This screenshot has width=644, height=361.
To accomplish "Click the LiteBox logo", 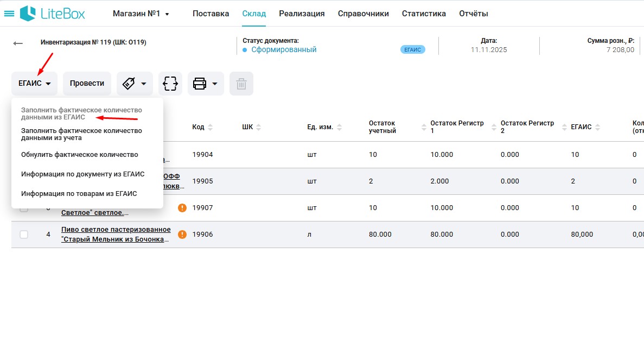I will [53, 14].
